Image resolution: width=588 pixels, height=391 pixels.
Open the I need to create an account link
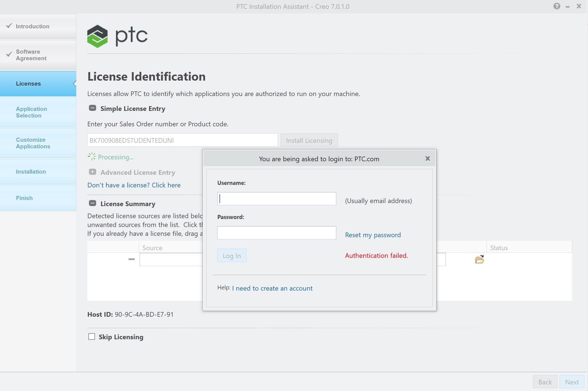pyautogui.click(x=272, y=288)
